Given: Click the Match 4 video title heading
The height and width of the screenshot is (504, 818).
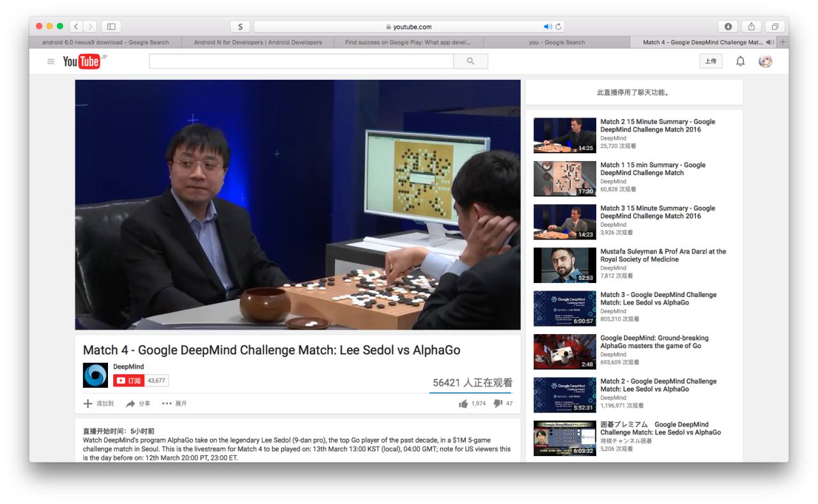Looking at the screenshot, I should tap(272, 350).
